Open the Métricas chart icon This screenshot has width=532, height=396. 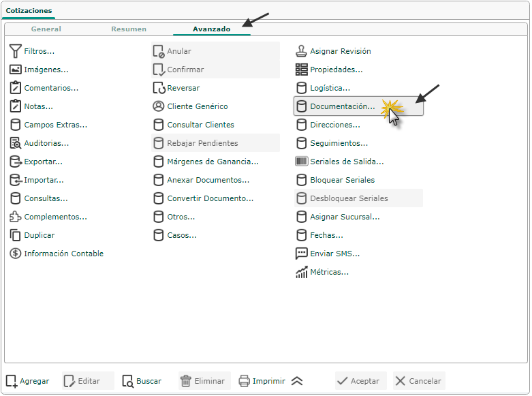pos(301,272)
